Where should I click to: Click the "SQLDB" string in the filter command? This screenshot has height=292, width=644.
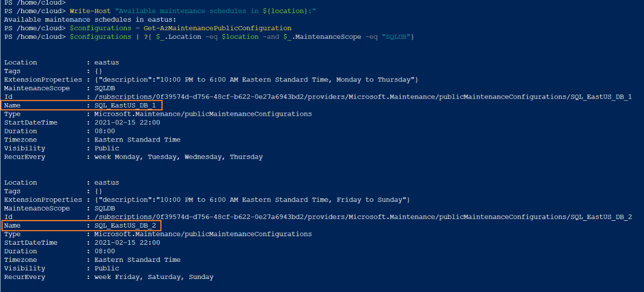tap(396, 36)
